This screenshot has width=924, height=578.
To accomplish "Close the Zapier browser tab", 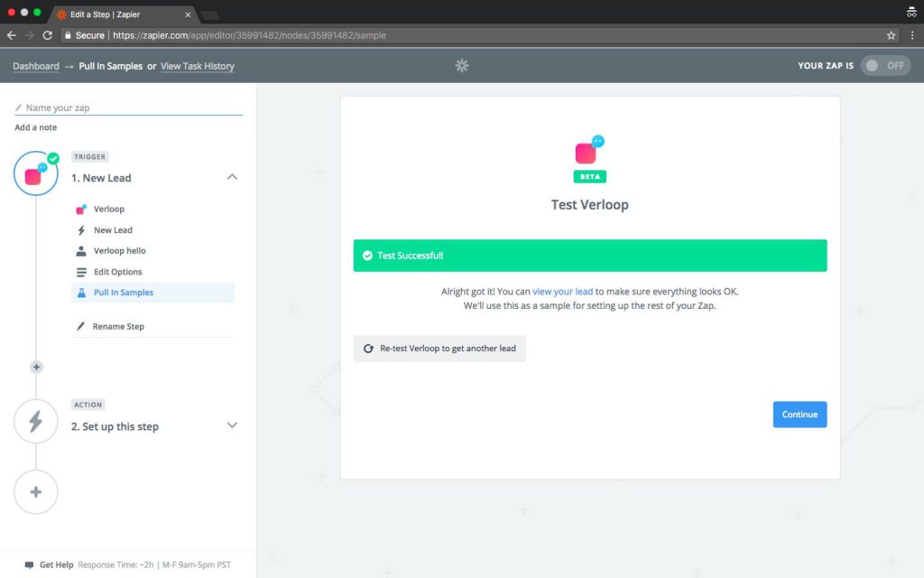I will point(188,14).
